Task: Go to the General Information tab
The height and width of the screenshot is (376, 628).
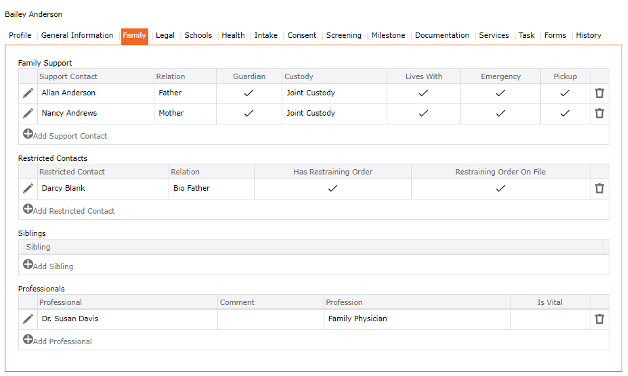Action: click(77, 35)
